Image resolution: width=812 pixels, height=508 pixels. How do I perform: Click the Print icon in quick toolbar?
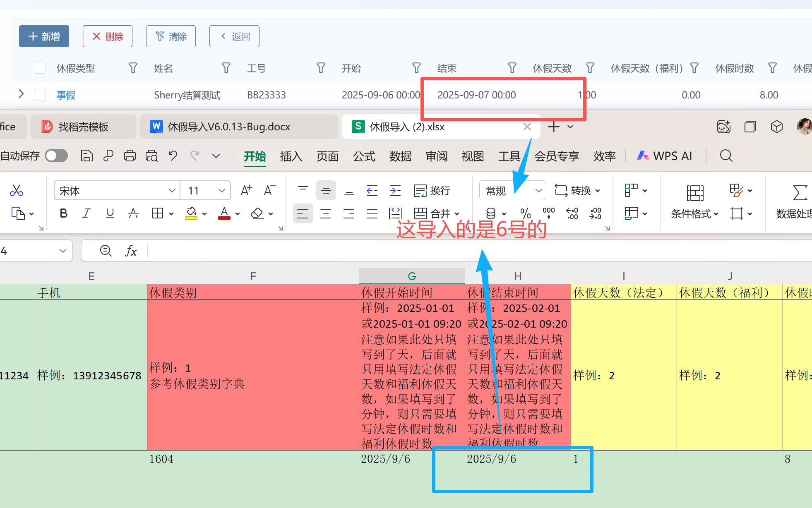tap(130, 156)
